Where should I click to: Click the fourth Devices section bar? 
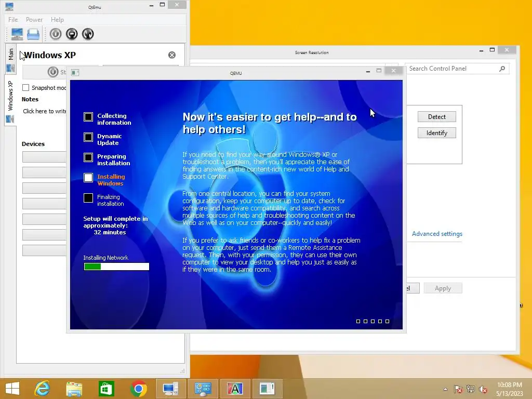click(x=44, y=204)
